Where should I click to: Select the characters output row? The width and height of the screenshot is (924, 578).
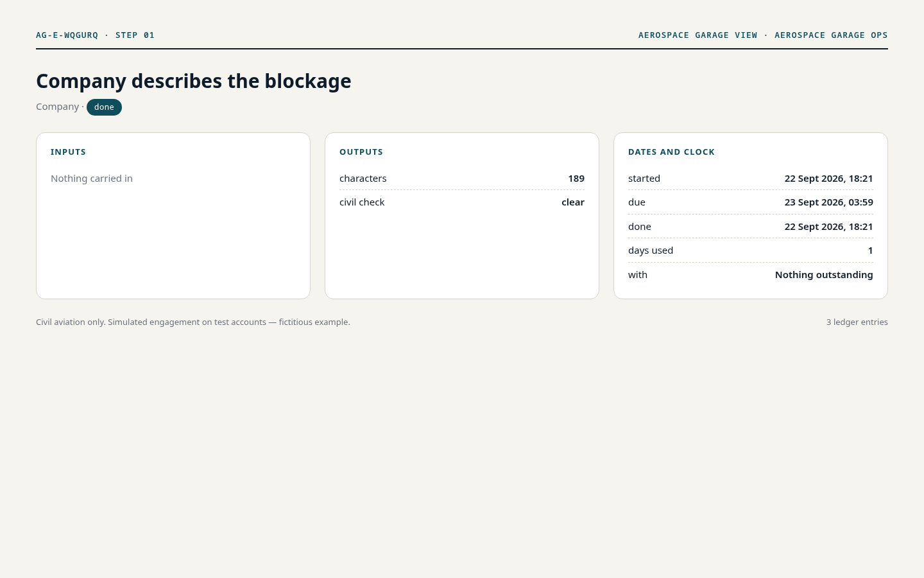pyautogui.click(x=462, y=179)
